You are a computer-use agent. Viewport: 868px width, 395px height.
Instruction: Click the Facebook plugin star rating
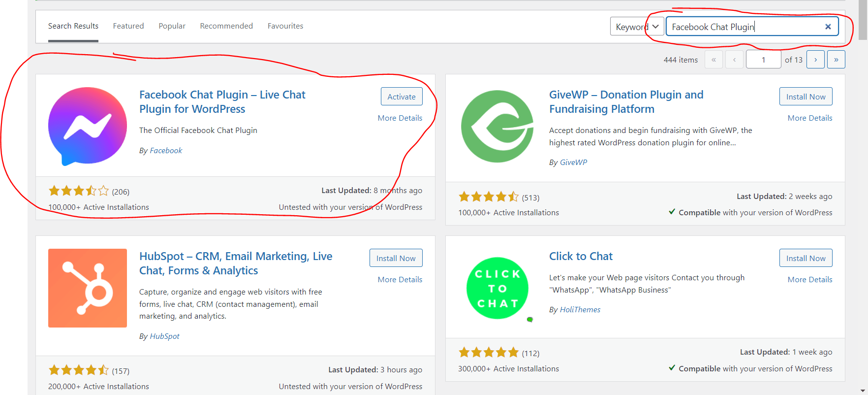pyautogui.click(x=79, y=191)
